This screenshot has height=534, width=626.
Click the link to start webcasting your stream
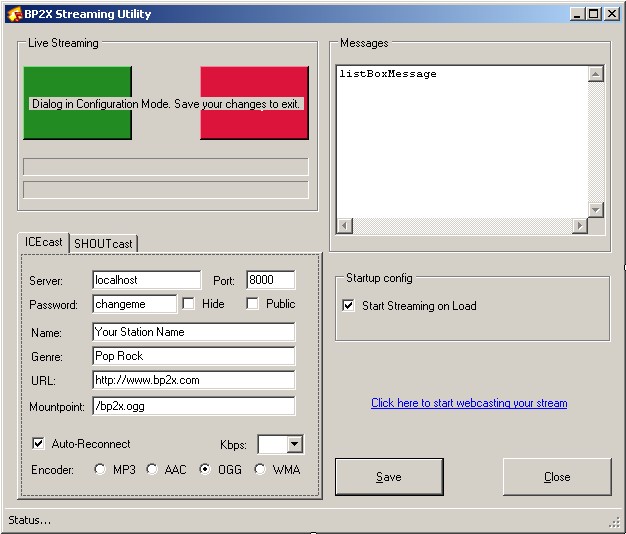[469, 403]
